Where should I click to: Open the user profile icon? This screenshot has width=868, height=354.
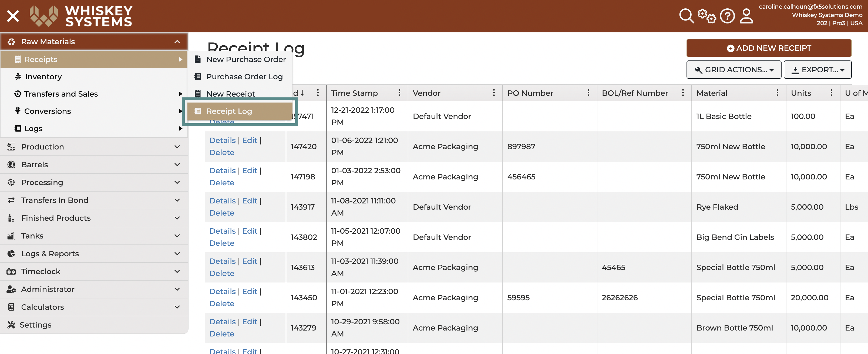(746, 16)
